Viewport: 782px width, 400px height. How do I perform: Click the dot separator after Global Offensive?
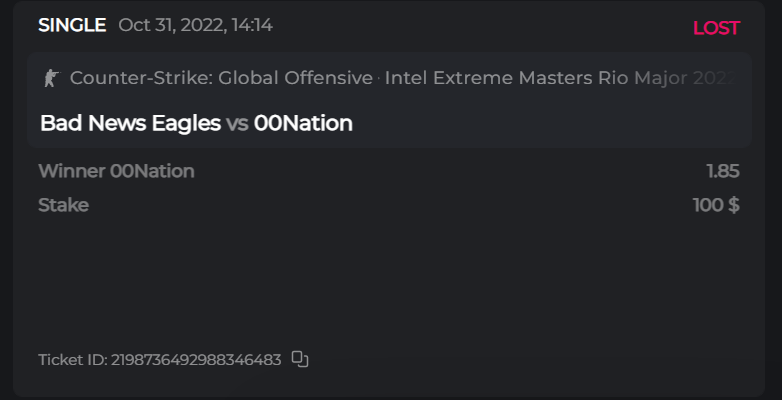click(379, 77)
